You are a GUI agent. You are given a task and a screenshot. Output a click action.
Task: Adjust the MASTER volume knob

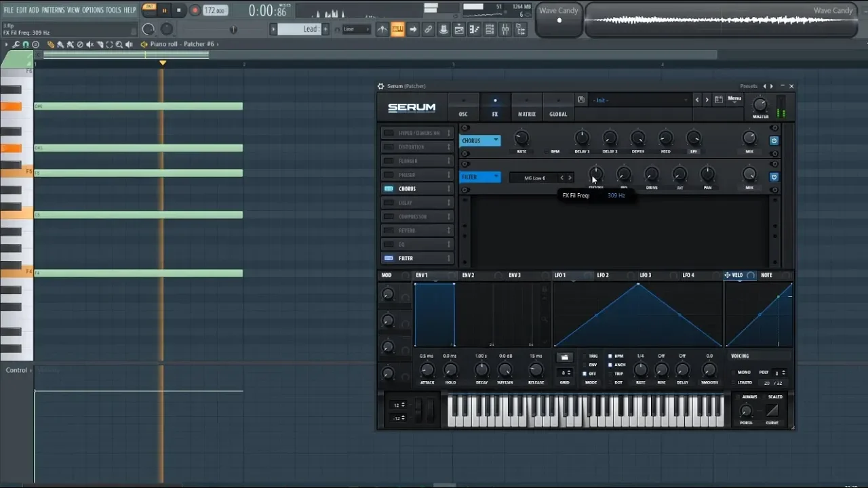point(760,104)
